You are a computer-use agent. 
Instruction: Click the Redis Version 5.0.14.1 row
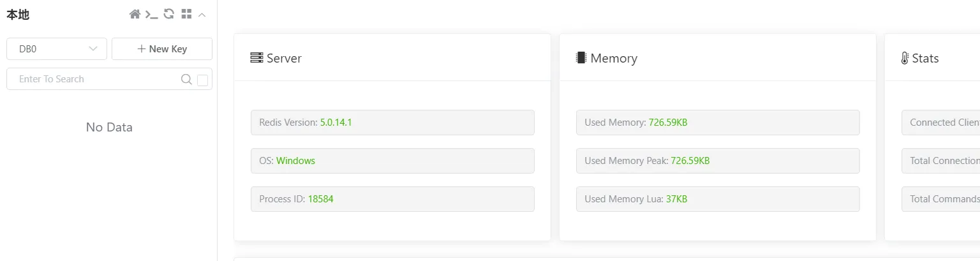point(392,123)
